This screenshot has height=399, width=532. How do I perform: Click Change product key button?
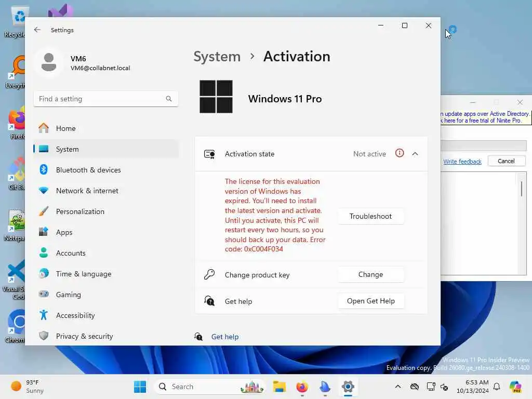(x=371, y=274)
